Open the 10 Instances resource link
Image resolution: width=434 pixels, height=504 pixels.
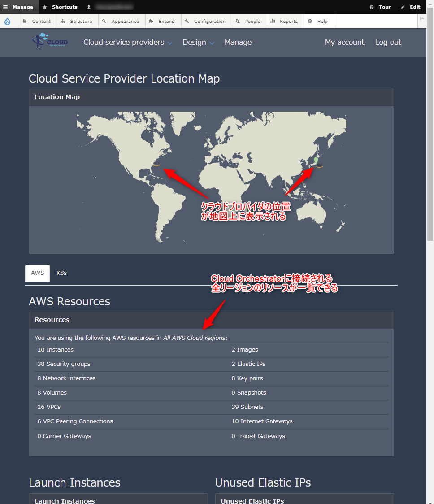coord(55,350)
